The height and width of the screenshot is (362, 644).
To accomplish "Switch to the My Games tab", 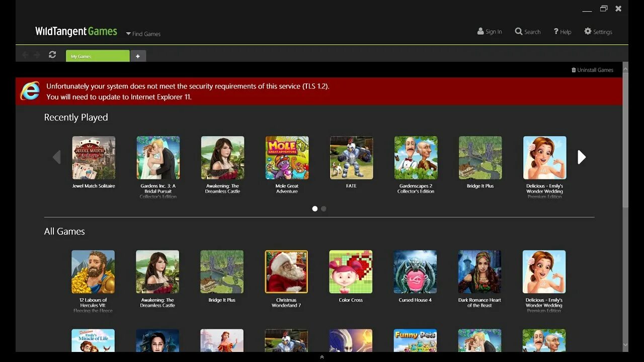I will (98, 56).
